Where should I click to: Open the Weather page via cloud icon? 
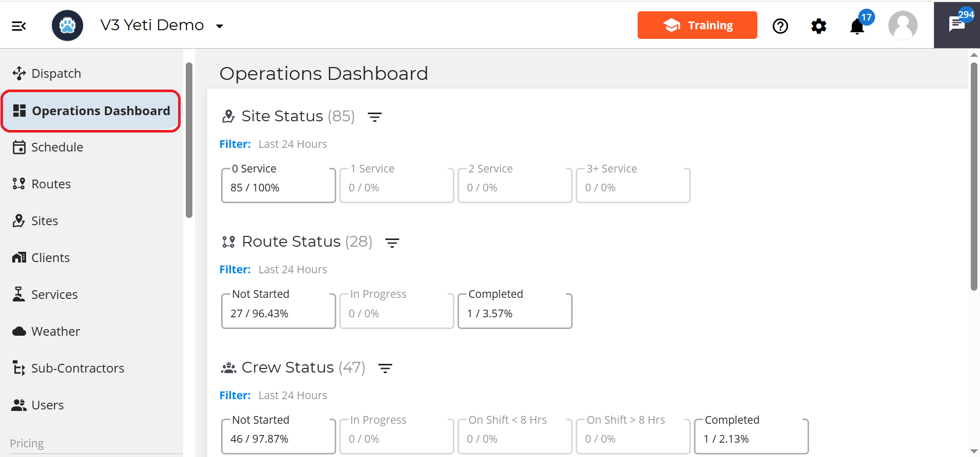tap(19, 331)
